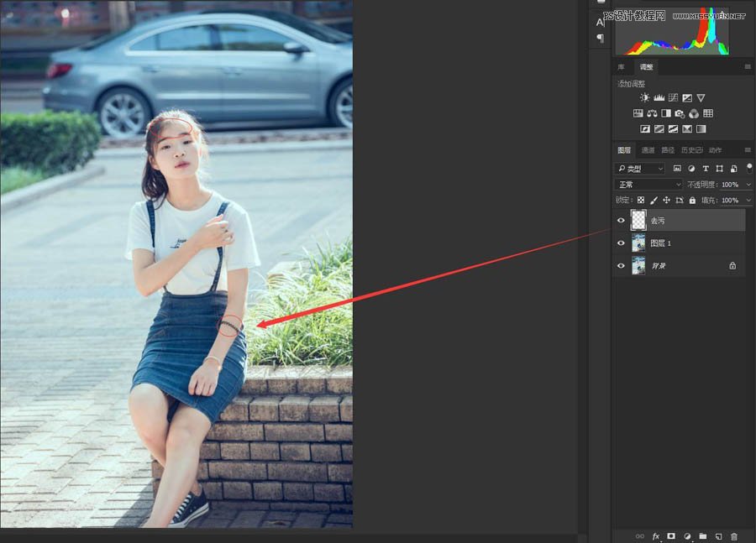756x543 pixels.
Task: Add a layer mask to current layer
Action: point(672,536)
